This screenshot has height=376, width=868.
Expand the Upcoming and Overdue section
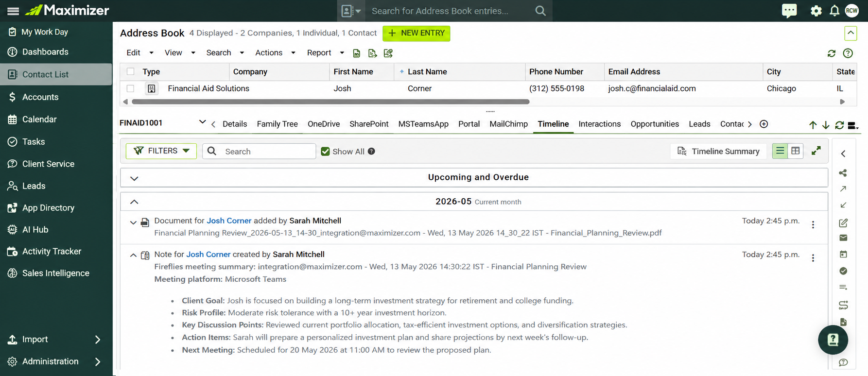[x=134, y=178]
